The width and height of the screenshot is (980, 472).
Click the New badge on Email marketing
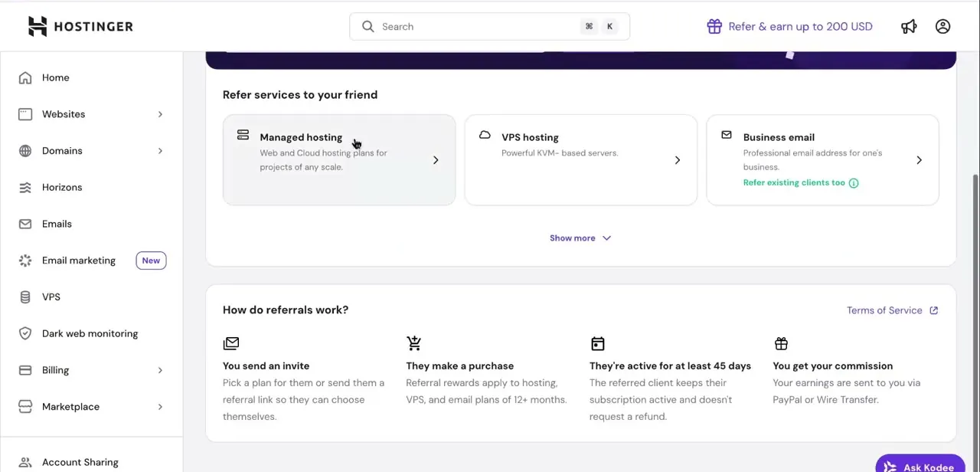coord(151,261)
